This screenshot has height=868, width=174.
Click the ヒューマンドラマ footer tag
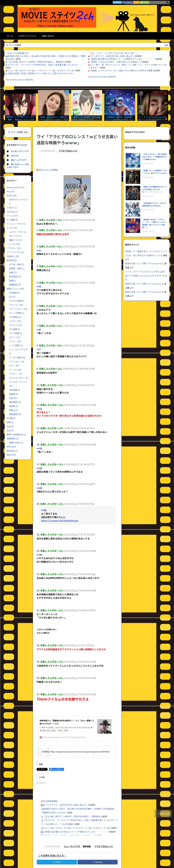coord(72,846)
